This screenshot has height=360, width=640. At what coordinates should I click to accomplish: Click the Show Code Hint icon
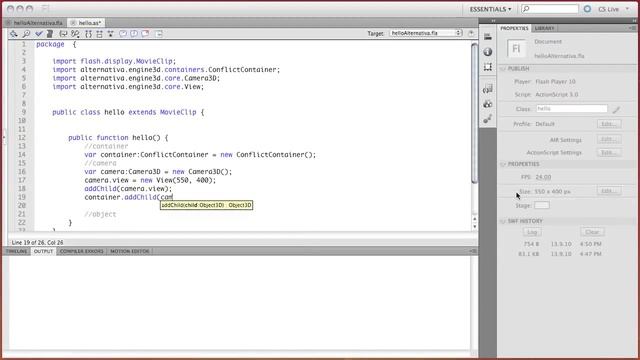click(x=63, y=34)
